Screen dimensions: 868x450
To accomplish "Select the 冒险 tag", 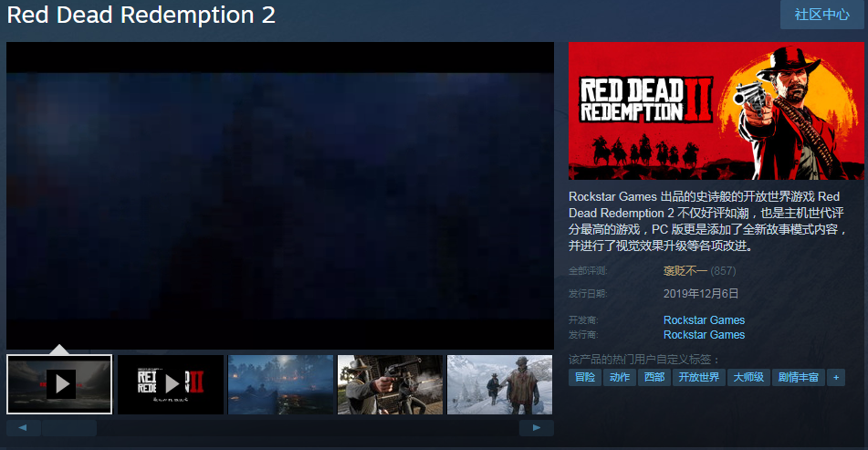I will pyautogui.click(x=585, y=377).
